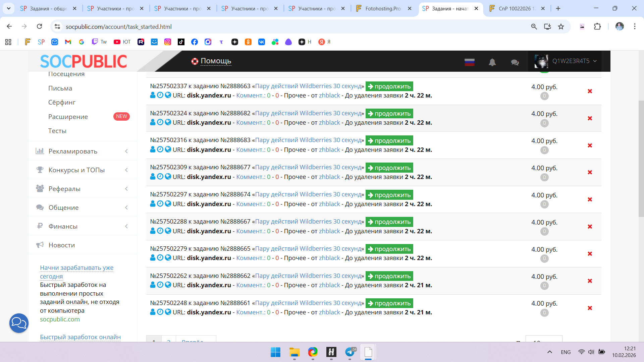This screenshot has height=362, width=644.
Task: Click the Russian flag language icon
Action: click(469, 62)
